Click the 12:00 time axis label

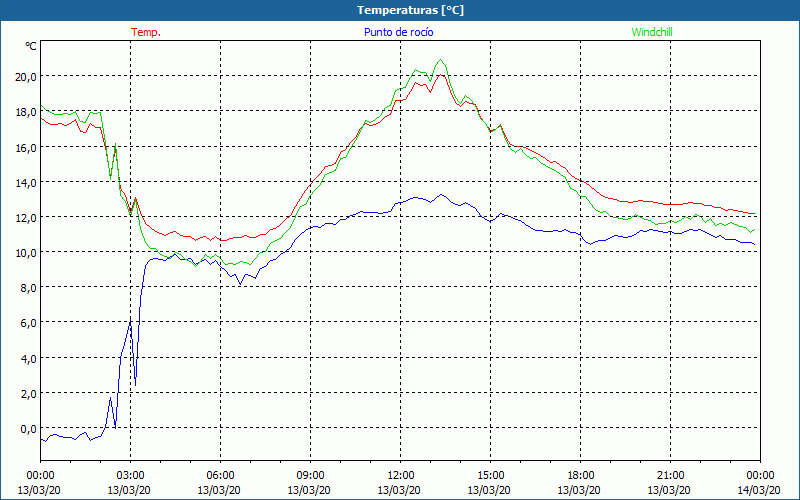click(401, 476)
